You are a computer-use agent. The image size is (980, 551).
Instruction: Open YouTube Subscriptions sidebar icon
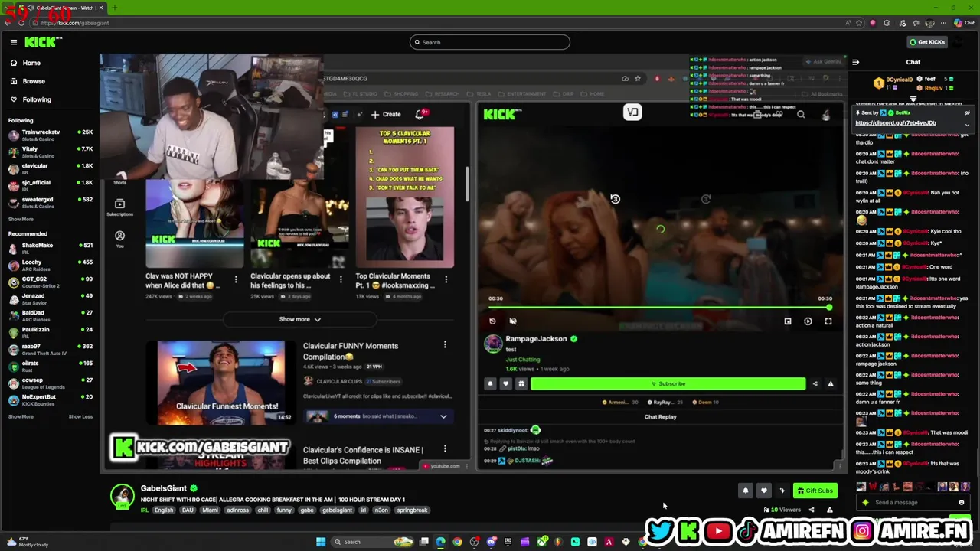click(119, 208)
